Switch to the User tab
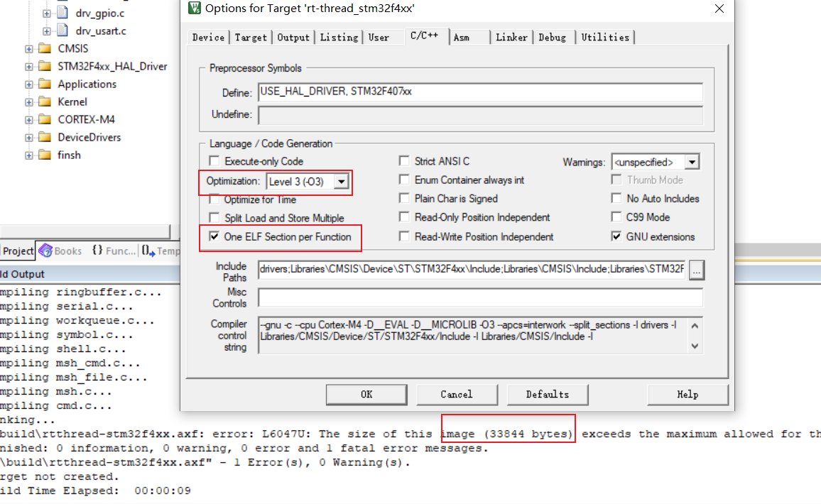The image size is (821, 504). pos(379,37)
